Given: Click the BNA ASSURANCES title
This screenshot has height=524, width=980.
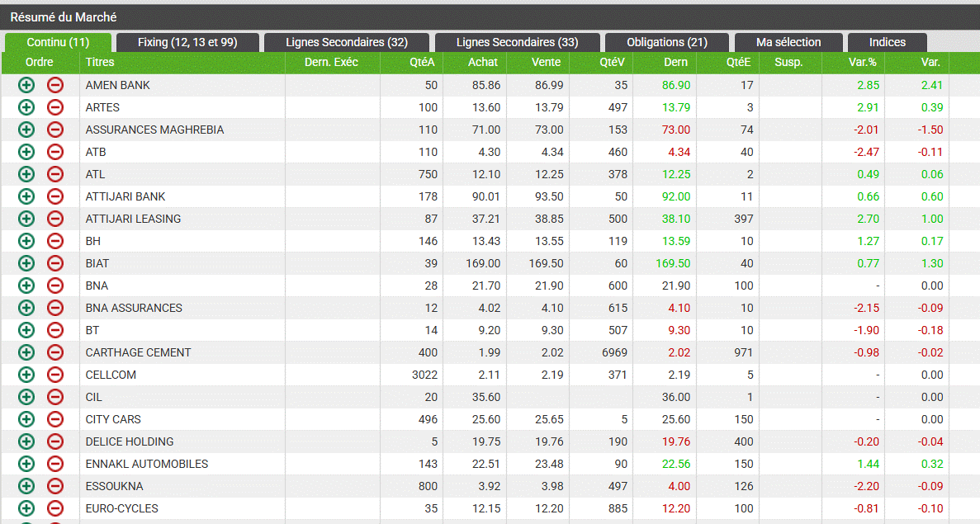Looking at the screenshot, I should (134, 308).
